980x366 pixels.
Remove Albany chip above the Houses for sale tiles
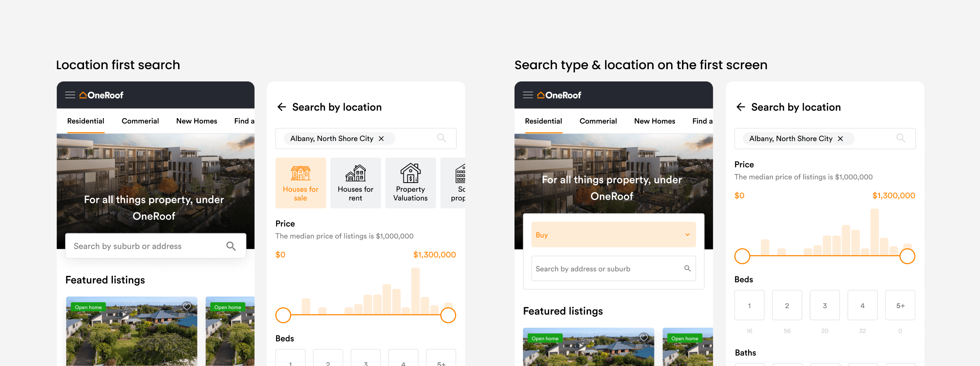tap(381, 139)
